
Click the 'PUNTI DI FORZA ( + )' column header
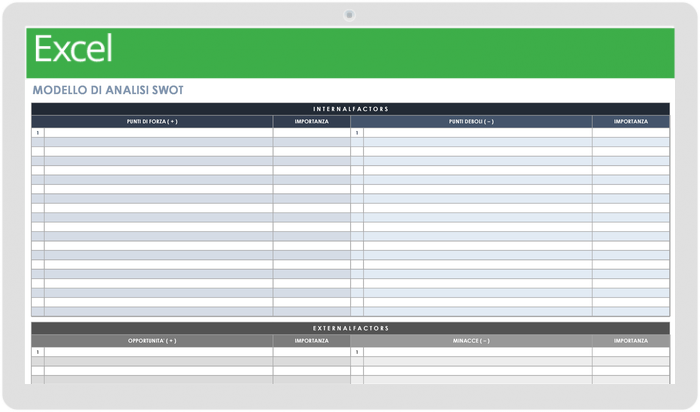(152, 121)
